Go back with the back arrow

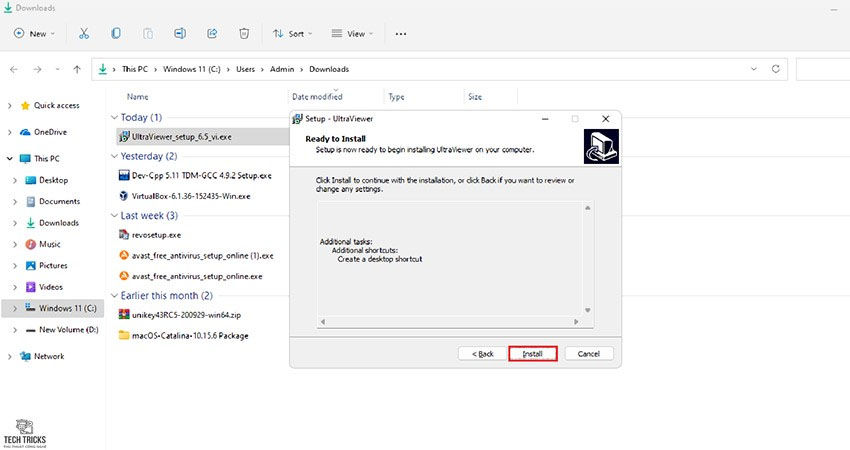coord(14,69)
